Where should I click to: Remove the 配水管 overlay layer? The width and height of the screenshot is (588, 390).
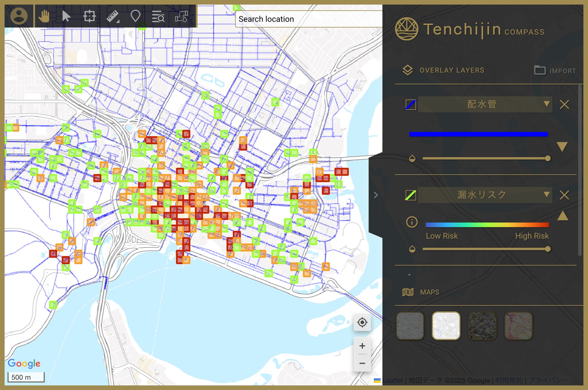[564, 105]
